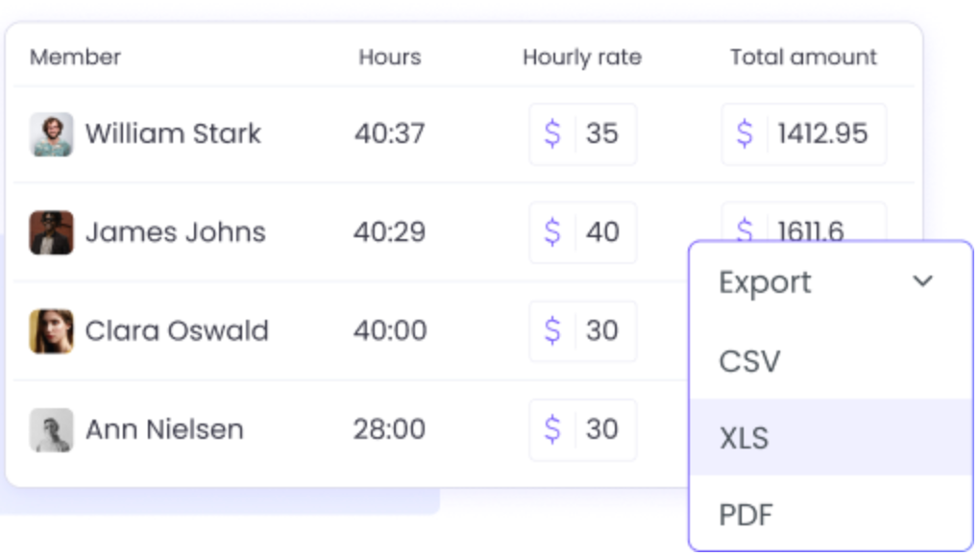Click Ann Nielsen's avatar photo
This screenshot has height=557, width=980.
(x=51, y=429)
